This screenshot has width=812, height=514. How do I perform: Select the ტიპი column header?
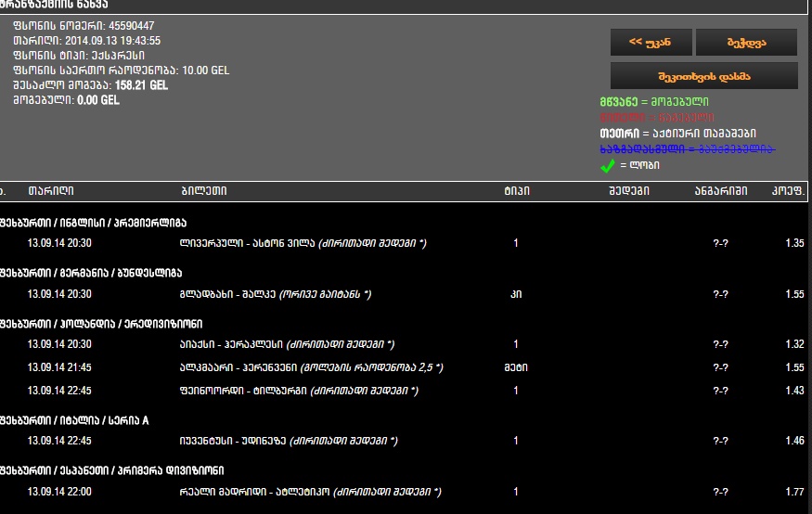point(515,191)
